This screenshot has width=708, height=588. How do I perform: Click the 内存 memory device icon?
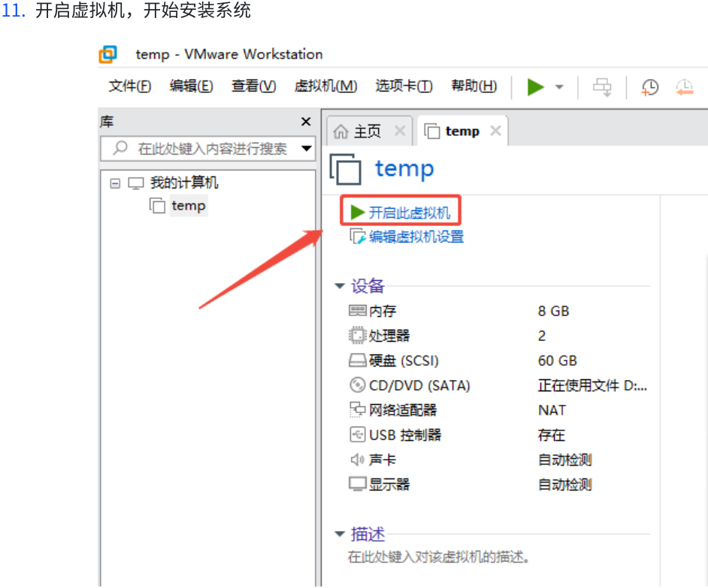click(x=357, y=310)
